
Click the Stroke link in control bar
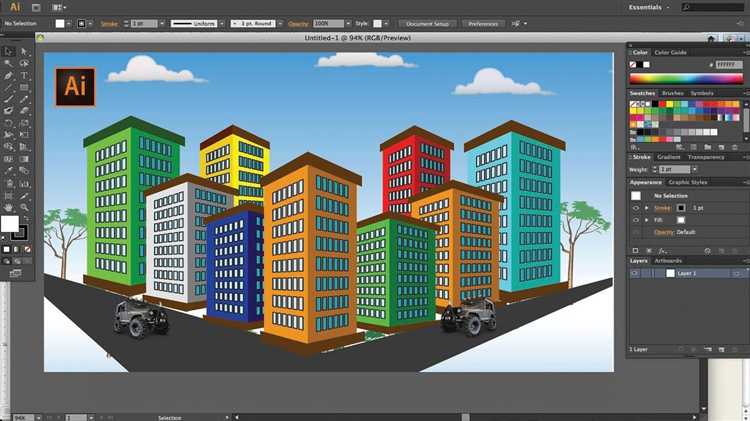(x=110, y=23)
